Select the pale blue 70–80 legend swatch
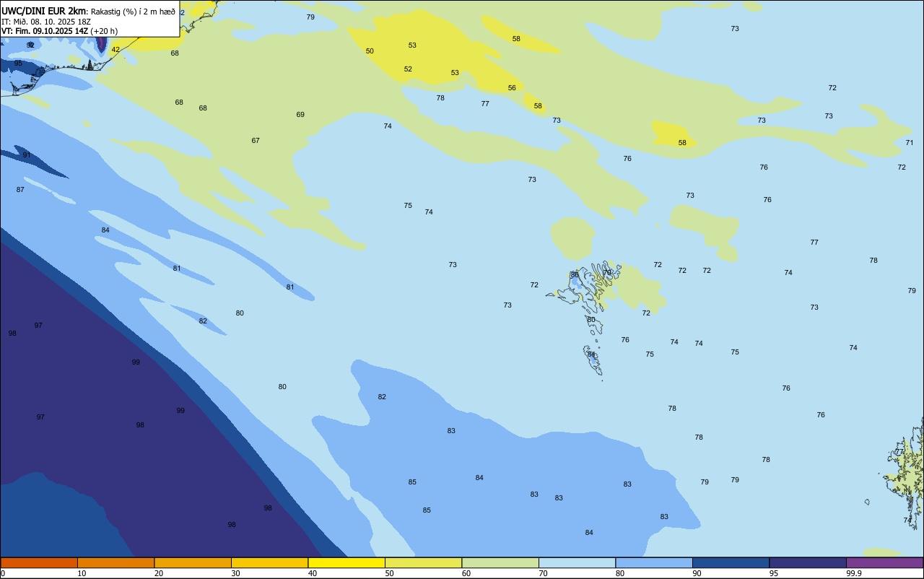Screen dimensions: 924x579 577,562
